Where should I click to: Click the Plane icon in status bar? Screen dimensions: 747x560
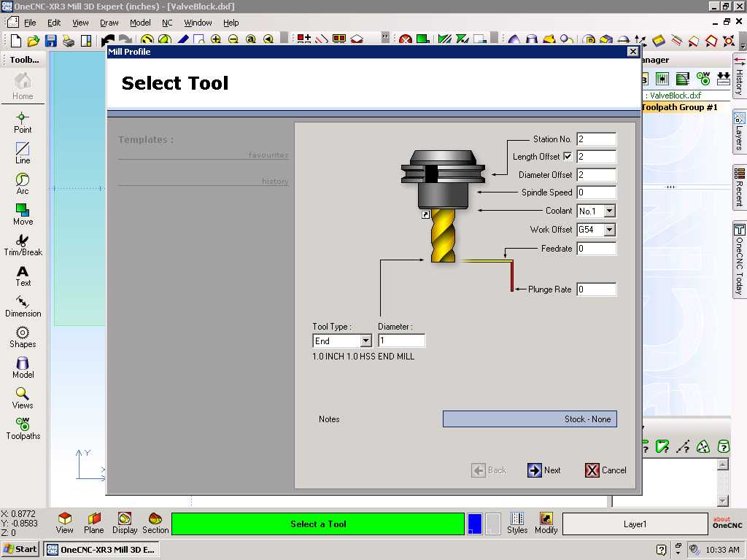pyautogui.click(x=94, y=524)
